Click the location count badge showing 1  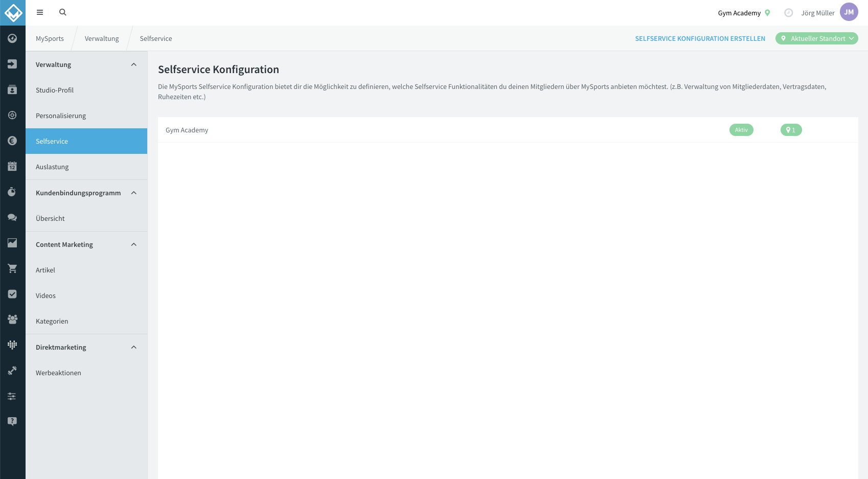point(791,130)
